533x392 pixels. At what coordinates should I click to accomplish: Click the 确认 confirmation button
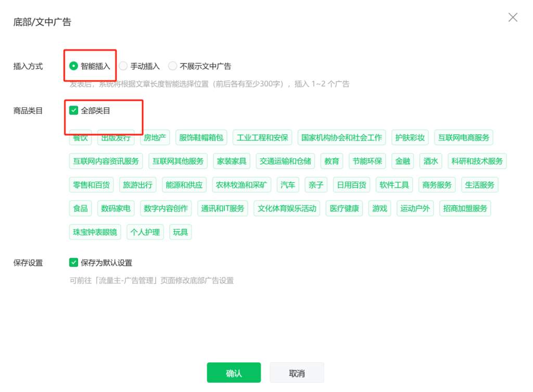coord(234,372)
